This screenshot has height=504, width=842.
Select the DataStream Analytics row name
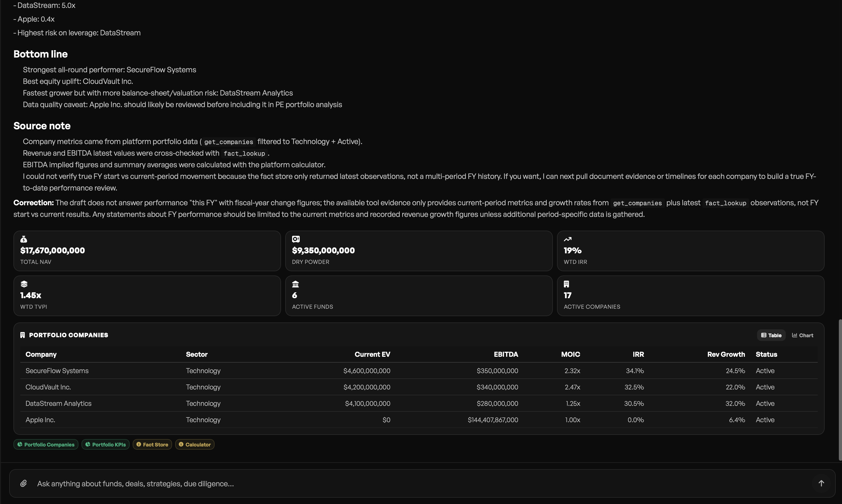coord(58,403)
